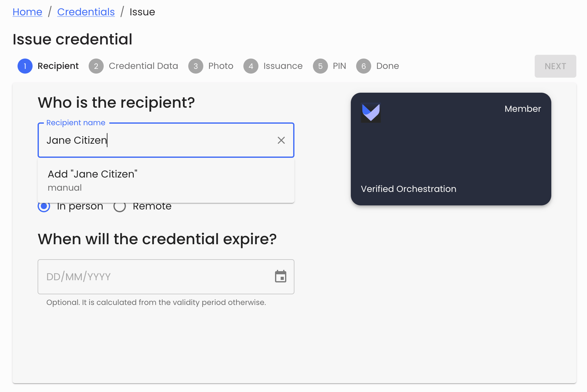Select the Issuance step label
Image resolution: width=587 pixels, height=392 pixels.
point(282,66)
